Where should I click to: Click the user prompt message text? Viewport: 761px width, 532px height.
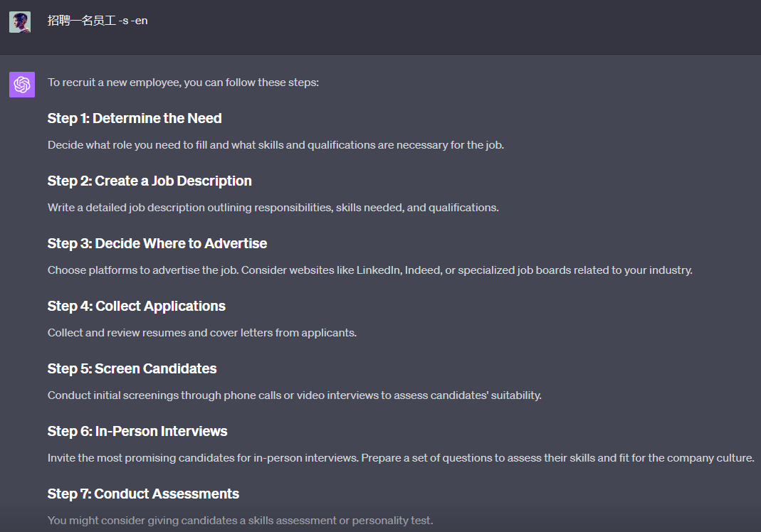(98, 21)
